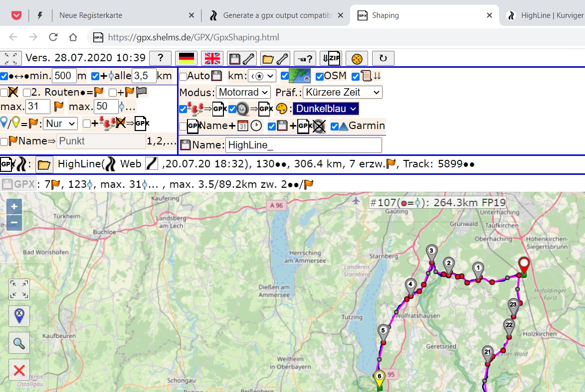585x392 pixels.
Task: Click the save settings disk-and-wrench icon
Action: click(x=242, y=58)
